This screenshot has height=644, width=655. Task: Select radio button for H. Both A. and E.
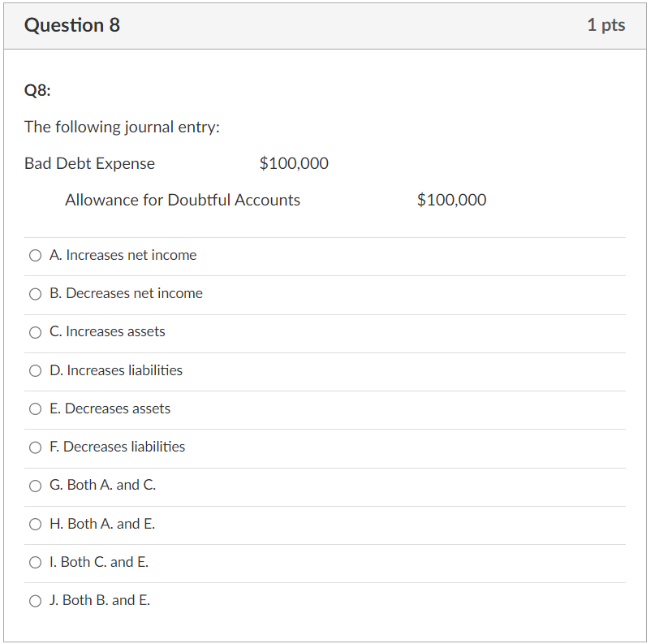[x=35, y=524]
